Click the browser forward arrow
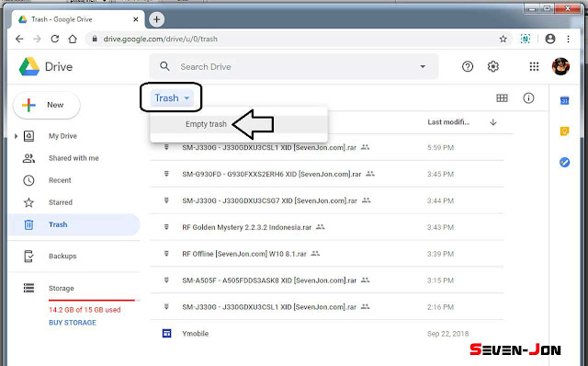The image size is (588, 366). 37,39
